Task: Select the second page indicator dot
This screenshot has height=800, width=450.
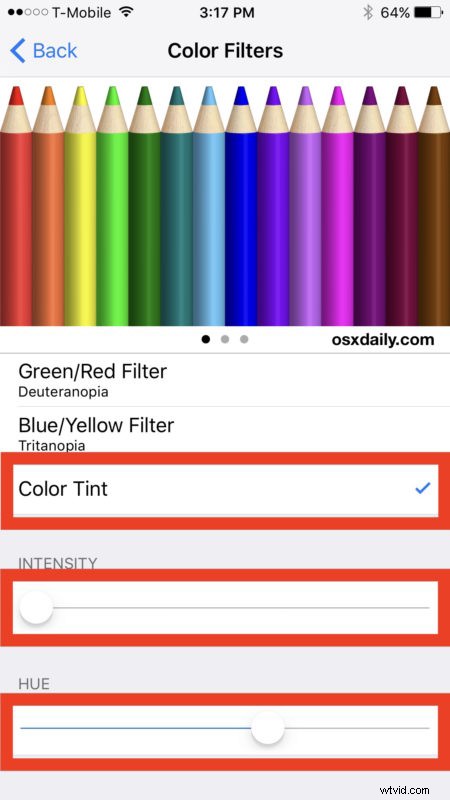Action: click(225, 339)
